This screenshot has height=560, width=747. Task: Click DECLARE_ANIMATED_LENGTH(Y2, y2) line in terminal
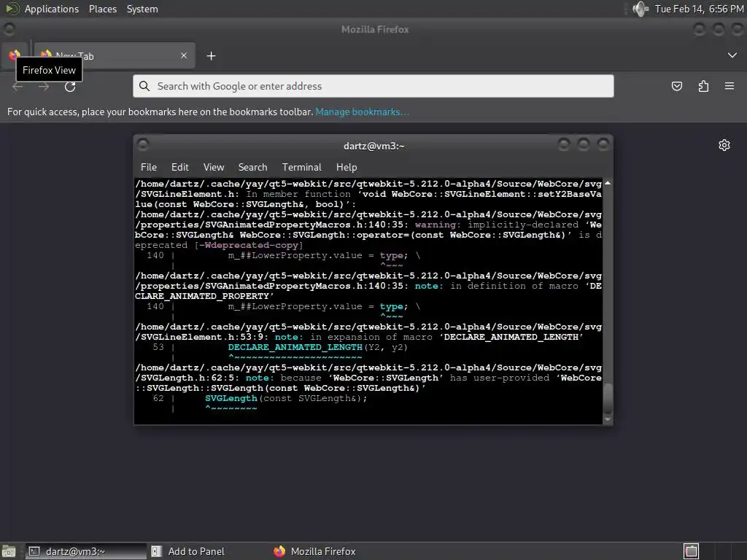pos(318,347)
